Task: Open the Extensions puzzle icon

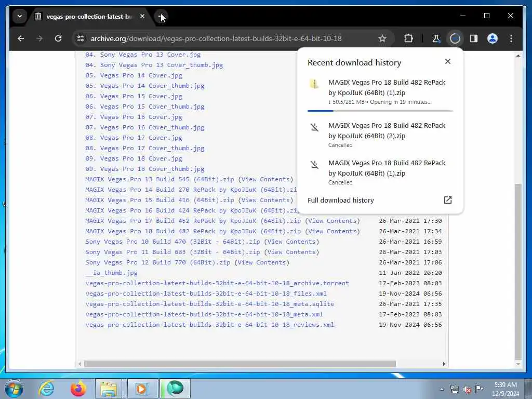Action: (x=408, y=38)
